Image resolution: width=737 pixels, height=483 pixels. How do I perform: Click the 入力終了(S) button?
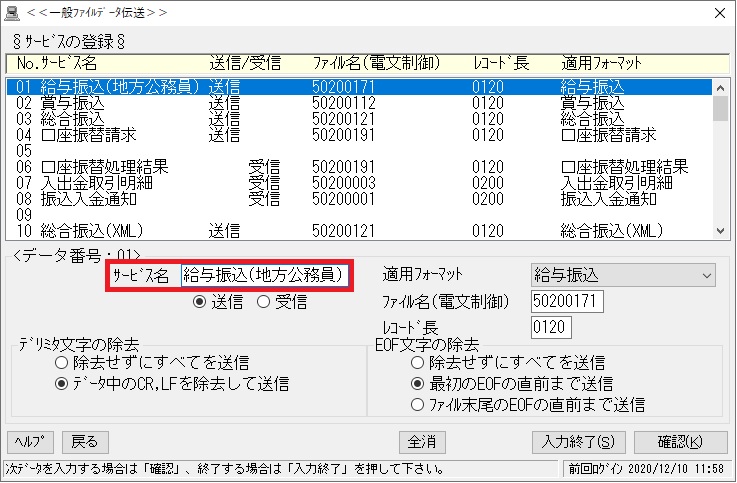(x=579, y=442)
